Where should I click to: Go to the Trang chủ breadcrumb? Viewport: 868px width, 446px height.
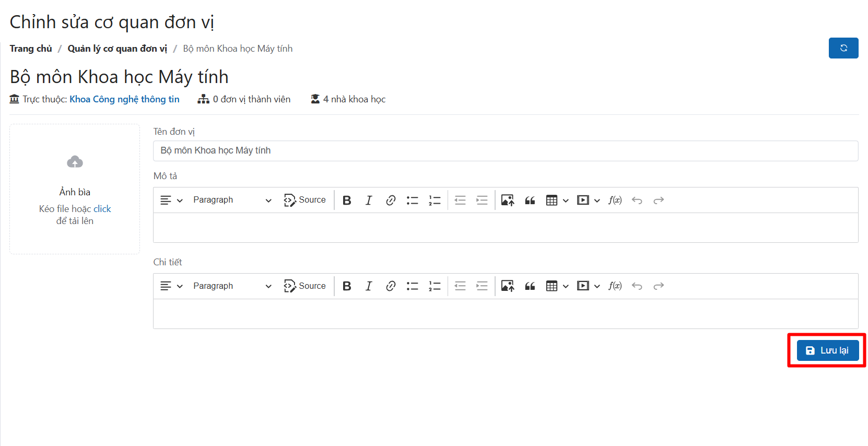pos(31,49)
